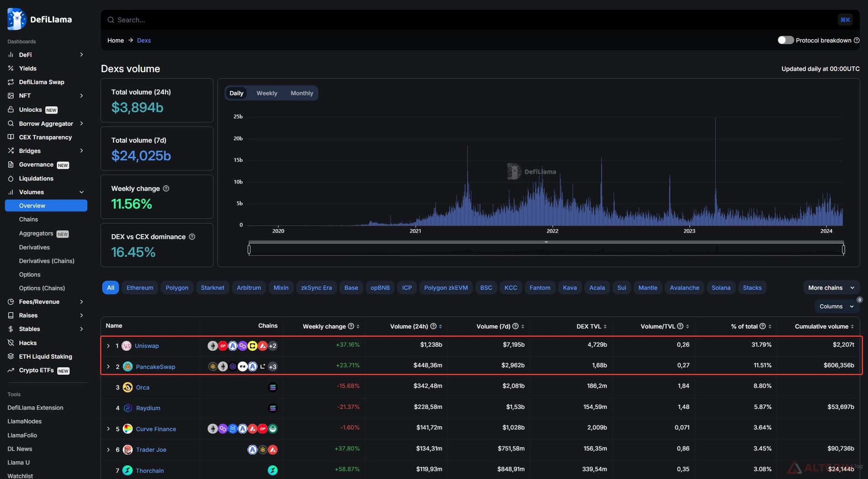Click the chart range left handle
Image resolution: width=868 pixels, height=479 pixels.
tap(249, 249)
